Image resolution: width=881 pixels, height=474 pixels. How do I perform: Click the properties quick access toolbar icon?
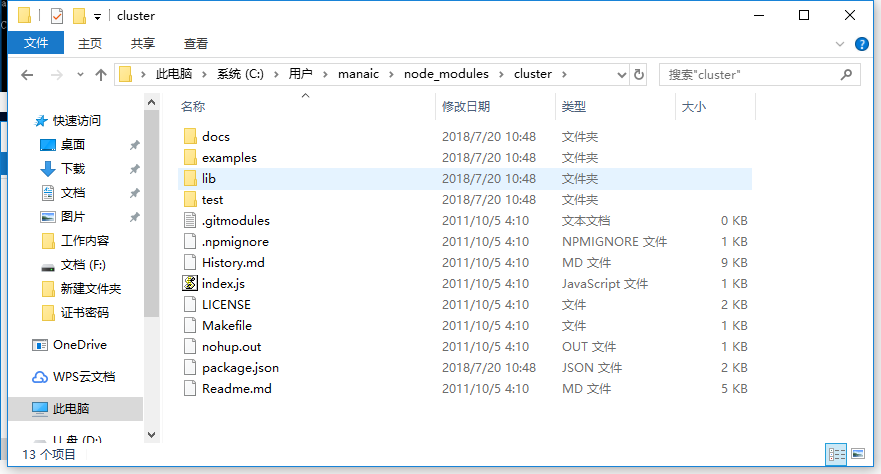pyautogui.click(x=57, y=16)
